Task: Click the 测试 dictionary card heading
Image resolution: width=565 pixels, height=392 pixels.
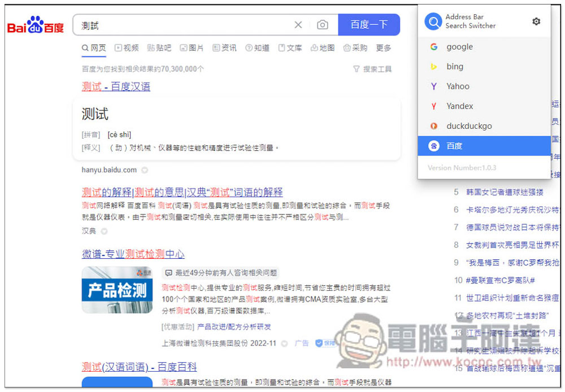Action: [95, 114]
